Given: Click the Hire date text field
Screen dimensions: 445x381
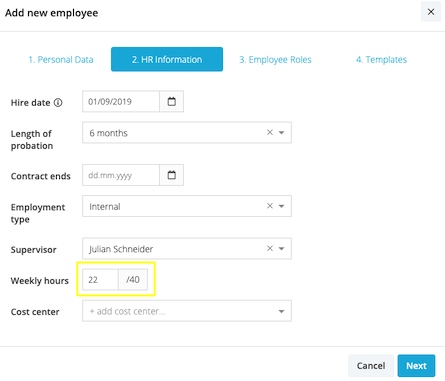Looking at the screenshot, I should pos(121,101).
